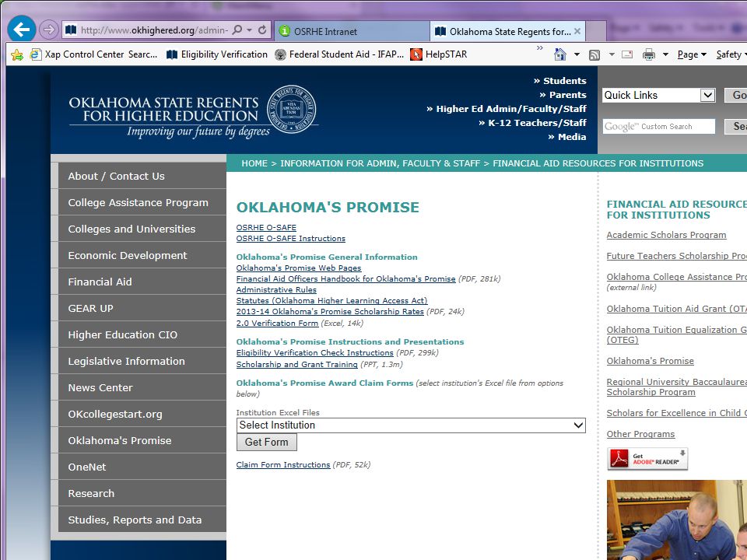Screen dimensions: 747x560
Task: Click HOME in the breadcrumb
Action: tap(254, 163)
